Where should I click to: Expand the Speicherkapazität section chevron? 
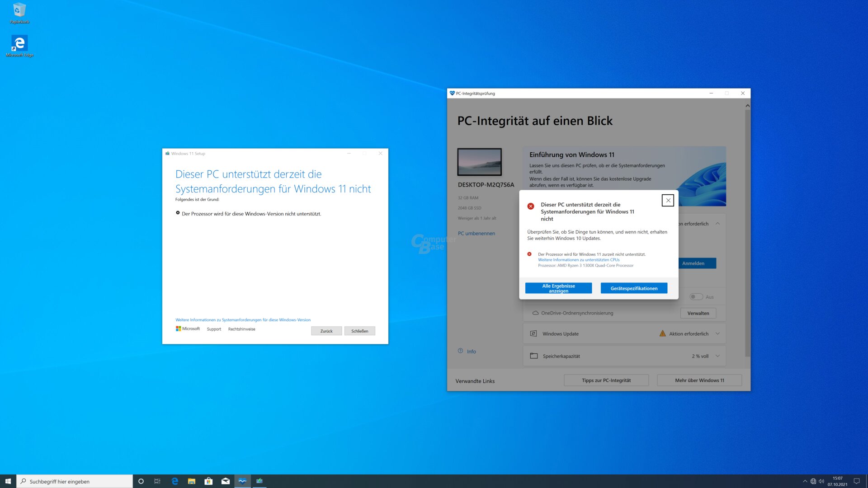(717, 356)
